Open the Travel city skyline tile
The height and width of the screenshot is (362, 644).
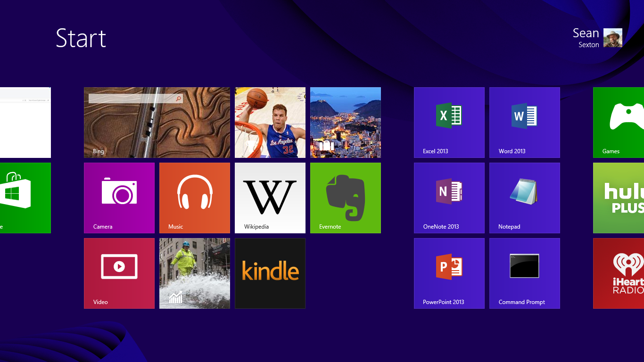pyautogui.click(x=345, y=123)
